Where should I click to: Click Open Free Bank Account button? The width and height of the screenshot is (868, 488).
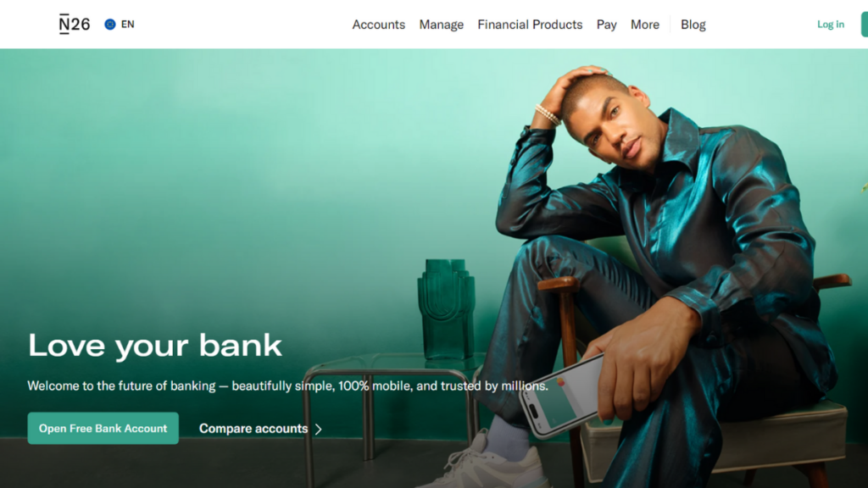[103, 428]
